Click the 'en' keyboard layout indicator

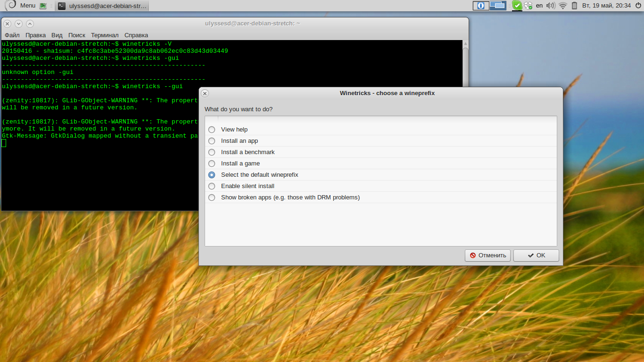click(x=539, y=6)
